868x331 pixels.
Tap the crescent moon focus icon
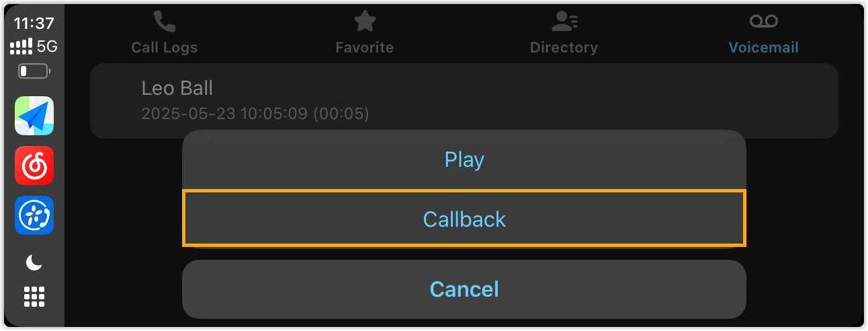coord(34,263)
